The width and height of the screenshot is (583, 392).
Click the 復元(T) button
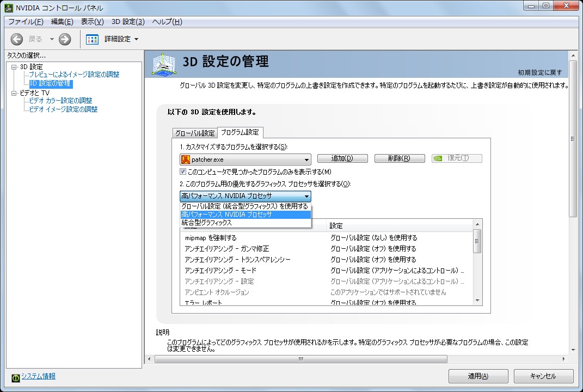tap(457, 158)
